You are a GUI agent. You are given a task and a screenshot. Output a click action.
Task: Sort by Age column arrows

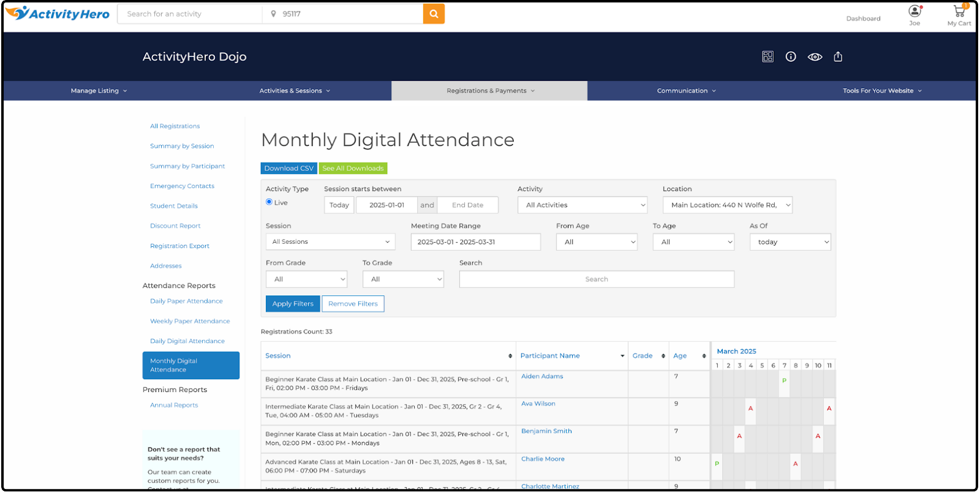[x=704, y=356]
